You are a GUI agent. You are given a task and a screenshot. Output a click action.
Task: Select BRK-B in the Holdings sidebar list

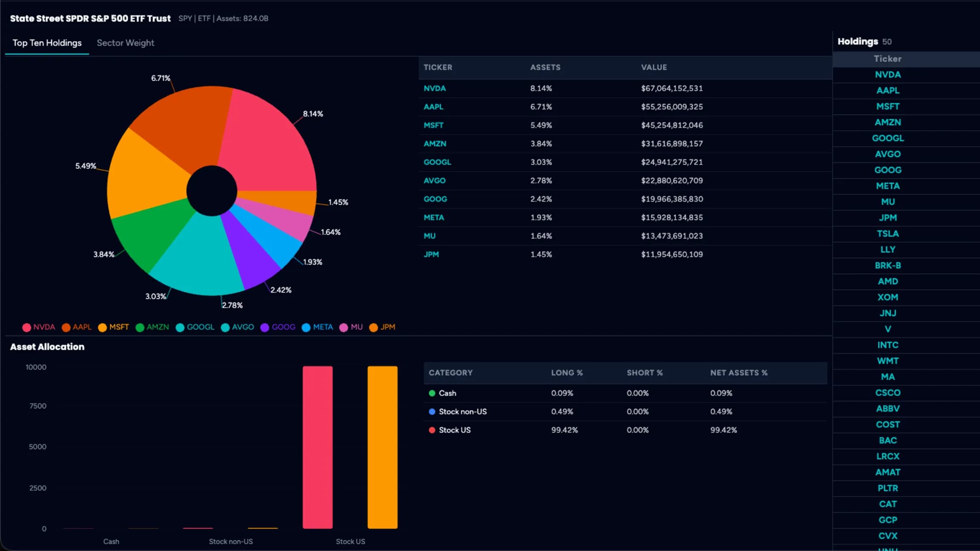pos(888,265)
